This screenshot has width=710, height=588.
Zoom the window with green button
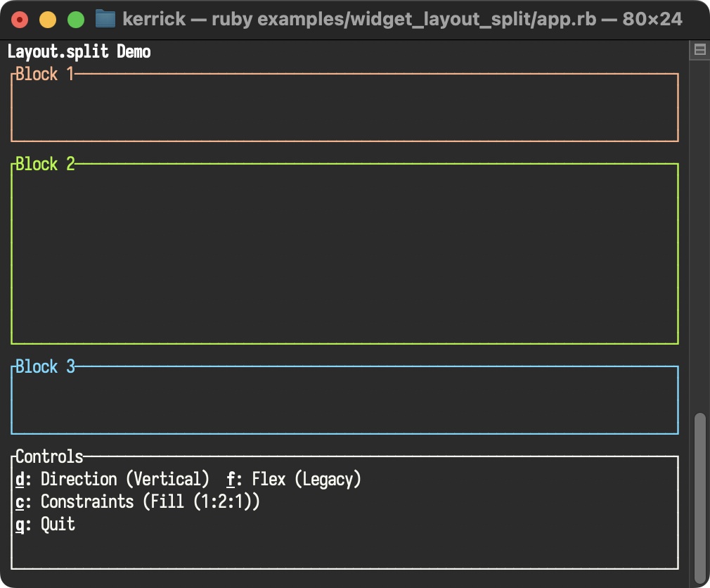[76, 20]
